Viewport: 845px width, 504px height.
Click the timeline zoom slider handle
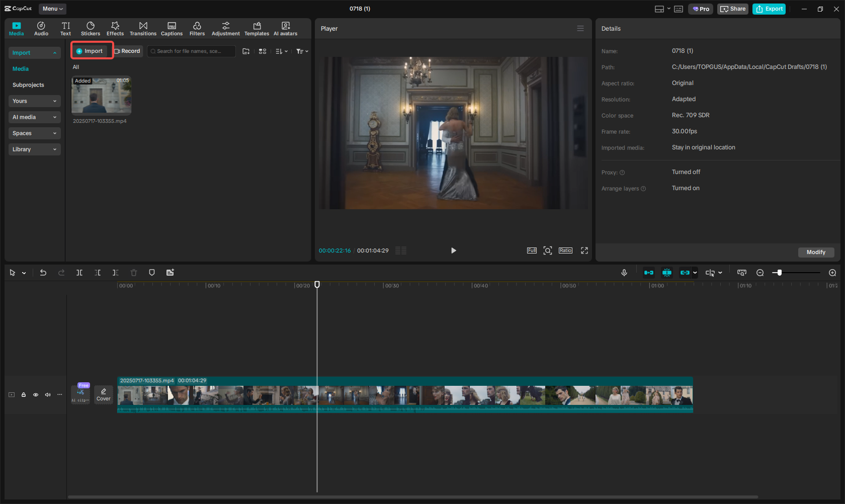click(779, 273)
